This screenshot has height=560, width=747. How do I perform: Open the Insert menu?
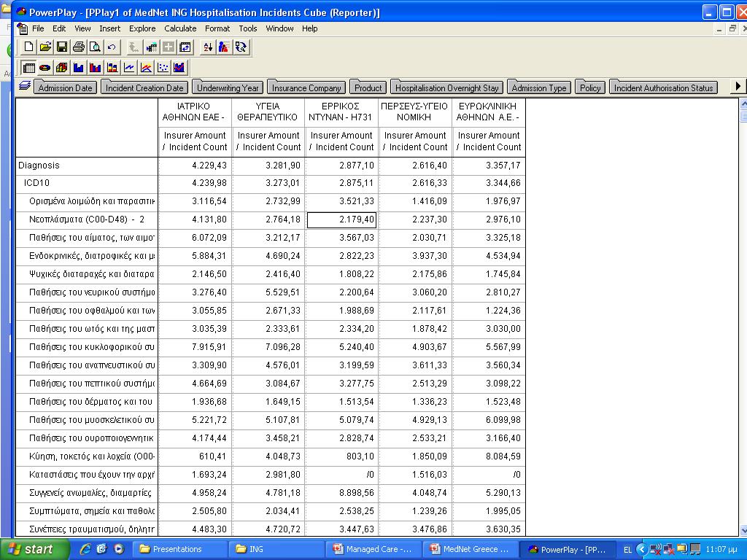click(x=109, y=28)
